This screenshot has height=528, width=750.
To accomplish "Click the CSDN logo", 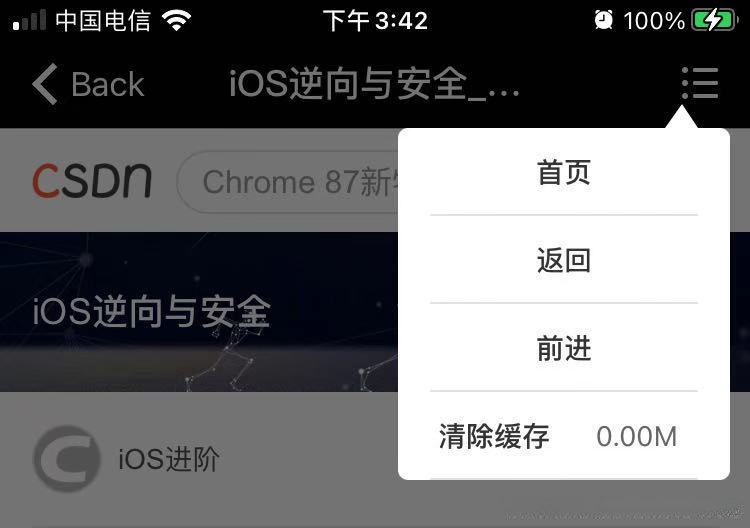I will click(92, 181).
